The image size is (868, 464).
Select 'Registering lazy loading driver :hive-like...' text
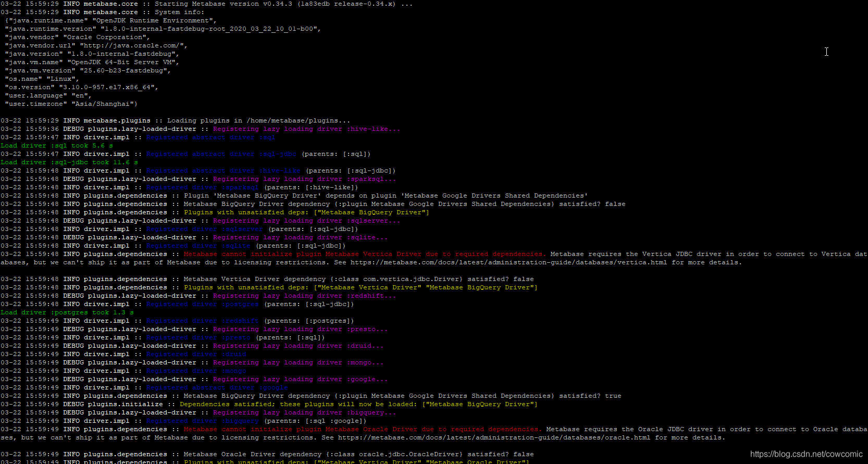[307, 129]
